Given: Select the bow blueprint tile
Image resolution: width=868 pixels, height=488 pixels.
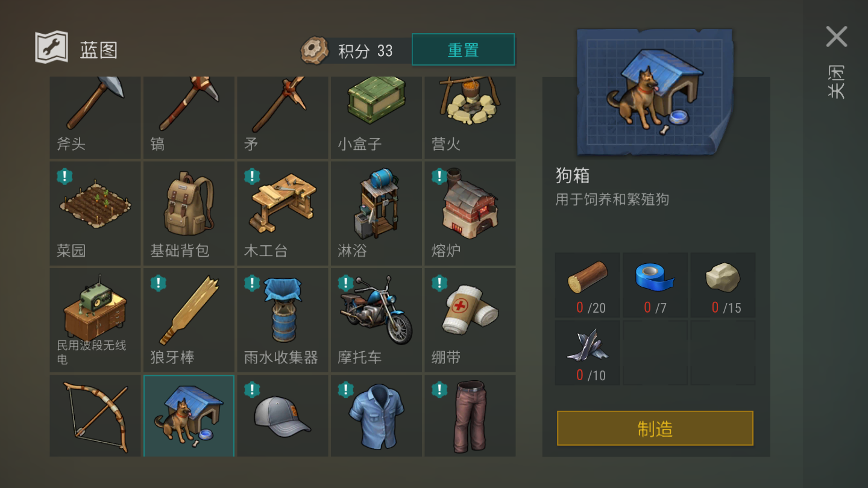Looking at the screenshot, I should 95,416.
